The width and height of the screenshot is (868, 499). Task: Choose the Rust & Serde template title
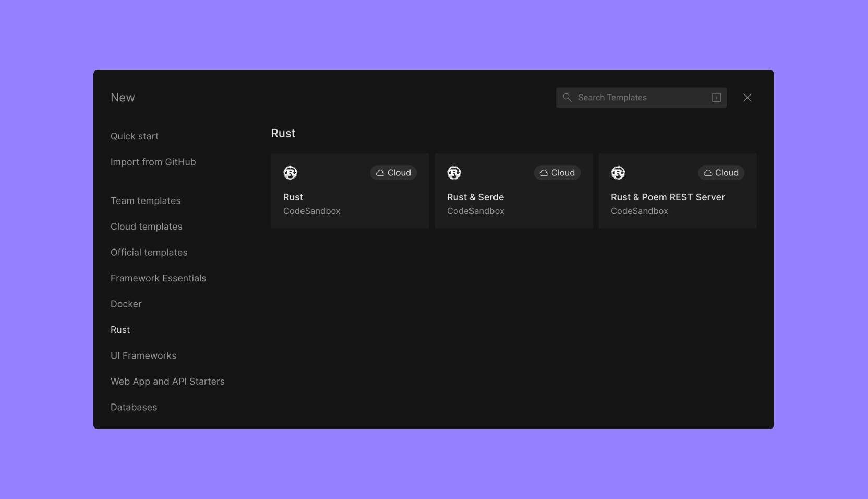[475, 197]
